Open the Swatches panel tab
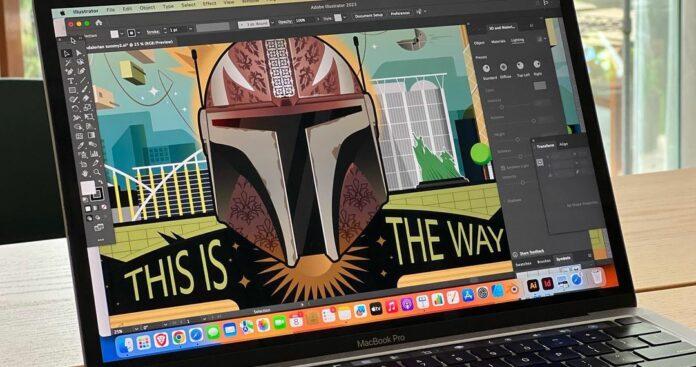696x367 pixels. click(524, 264)
